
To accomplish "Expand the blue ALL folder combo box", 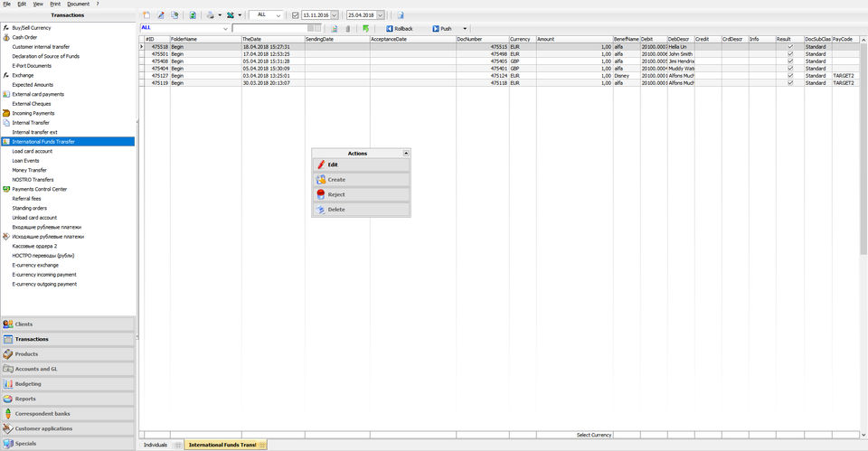I will pyautogui.click(x=225, y=28).
